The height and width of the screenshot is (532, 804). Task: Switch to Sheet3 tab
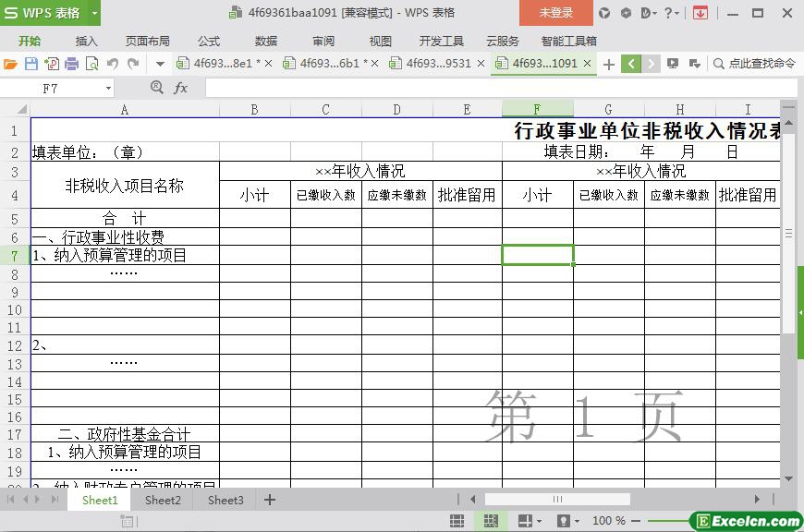point(225,501)
